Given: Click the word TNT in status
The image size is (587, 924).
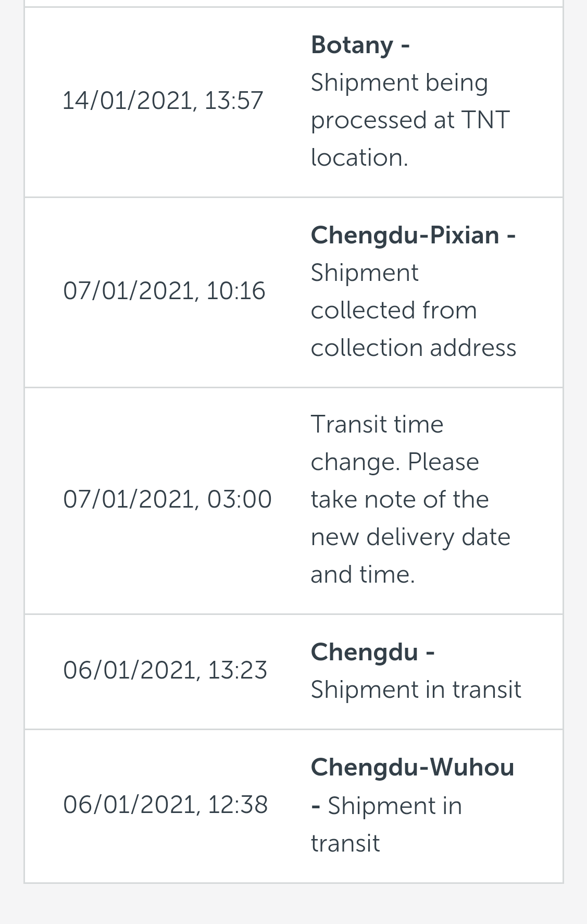Looking at the screenshot, I should tap(485, 120).
